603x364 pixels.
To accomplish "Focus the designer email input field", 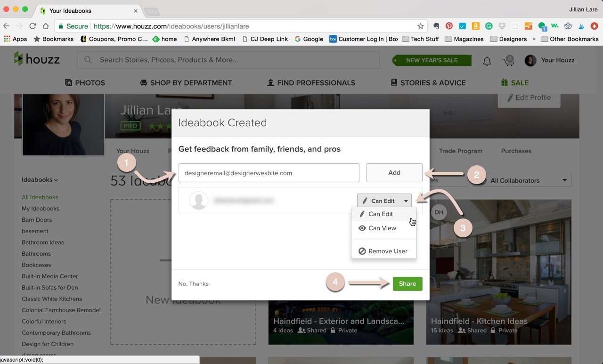I will (269, 173).
